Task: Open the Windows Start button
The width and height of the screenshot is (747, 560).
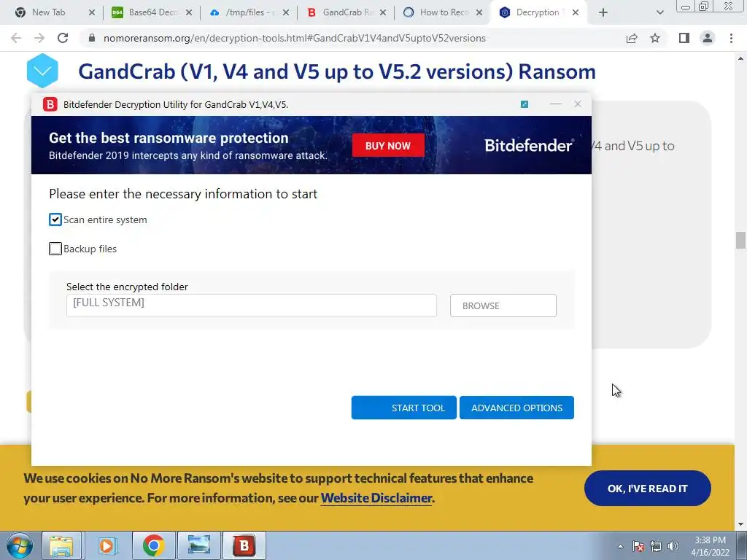Action: click(x=20, y=545)
